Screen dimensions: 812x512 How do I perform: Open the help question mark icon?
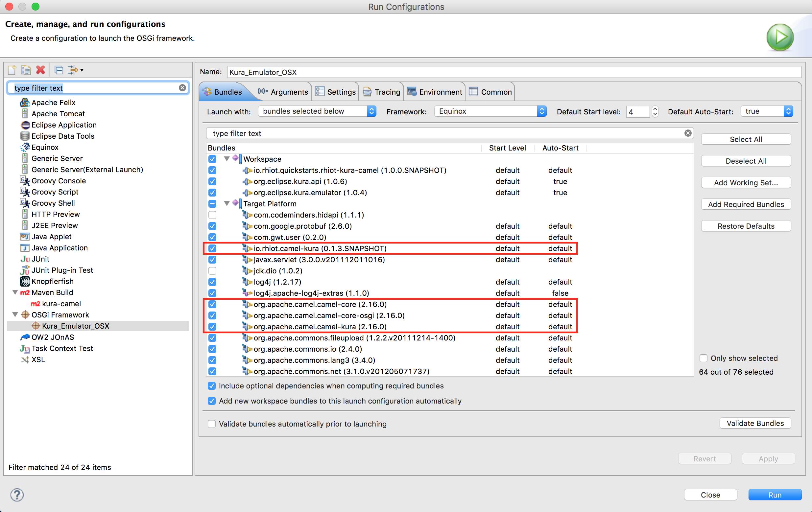(x=17, y=495)
